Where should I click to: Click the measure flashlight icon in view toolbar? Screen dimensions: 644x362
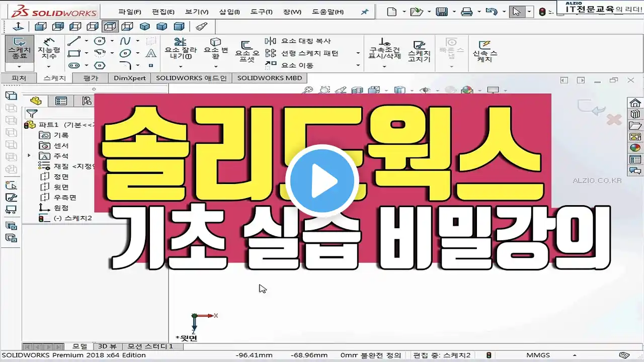pos(202,26)
